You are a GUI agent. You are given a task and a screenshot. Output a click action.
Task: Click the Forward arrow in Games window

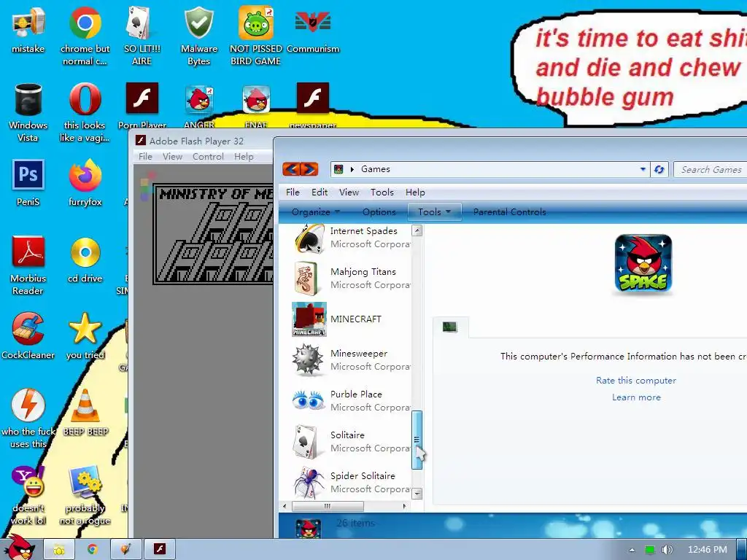click(x=309, y=169)
